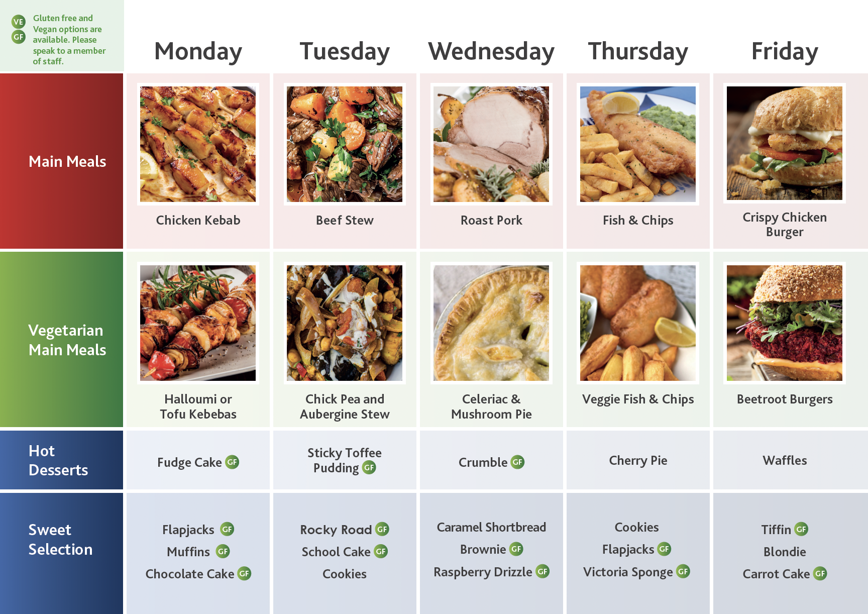Viewport: 868px width, 614px height.
Task: Open the Fish & Chips meal photo
Action: click(x=638, y=144)
